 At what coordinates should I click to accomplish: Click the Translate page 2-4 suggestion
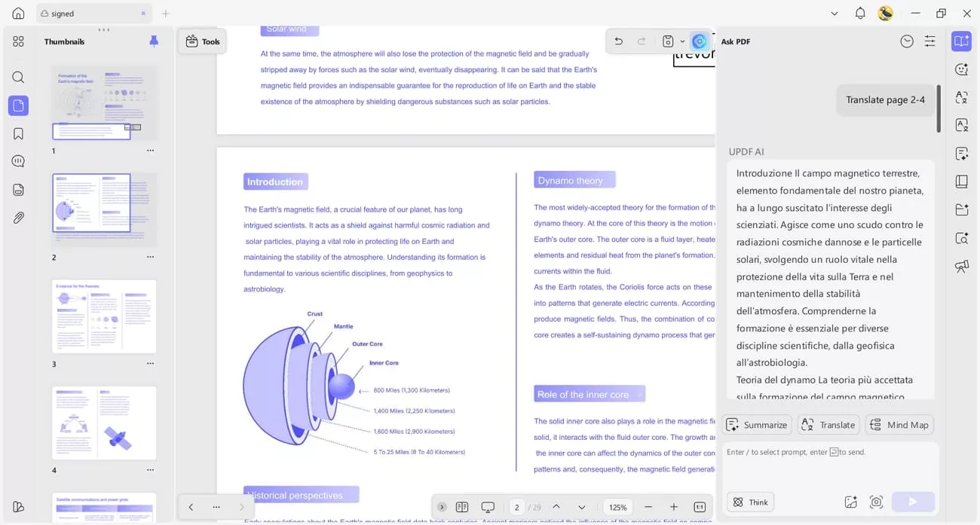point(887,99)
